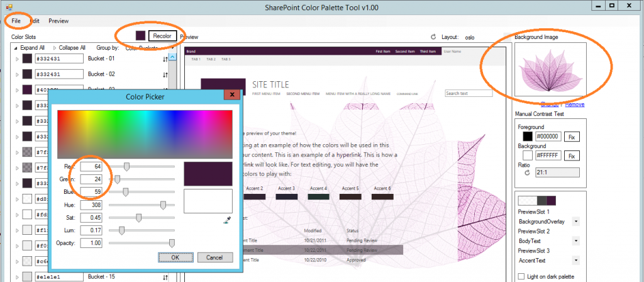644x282 pixels.
Task: Click the swap arrows icon for Bucket - 15
Action: [165, 278]
